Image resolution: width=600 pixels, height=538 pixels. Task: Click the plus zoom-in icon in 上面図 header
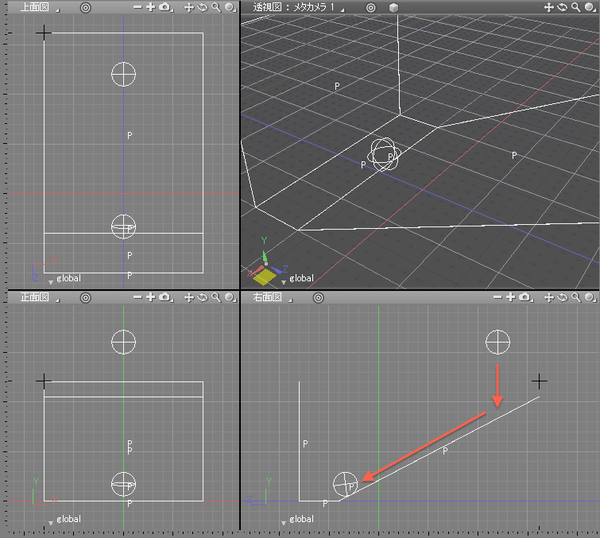coord(151,7)
